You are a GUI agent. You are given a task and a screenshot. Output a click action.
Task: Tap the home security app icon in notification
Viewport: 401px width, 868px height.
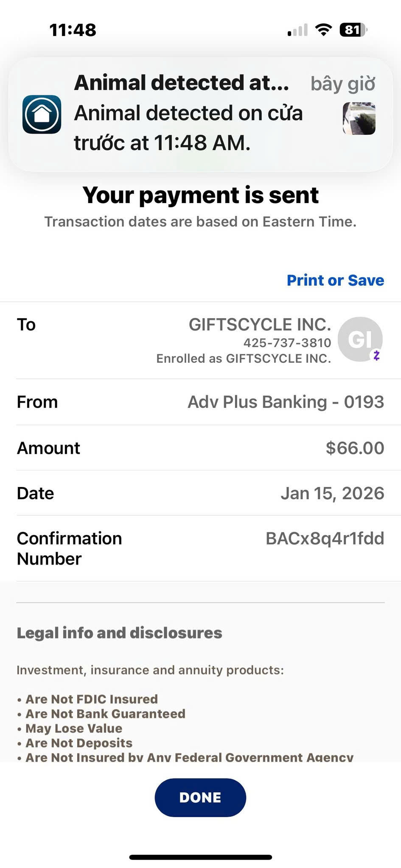tap(42, 114)
